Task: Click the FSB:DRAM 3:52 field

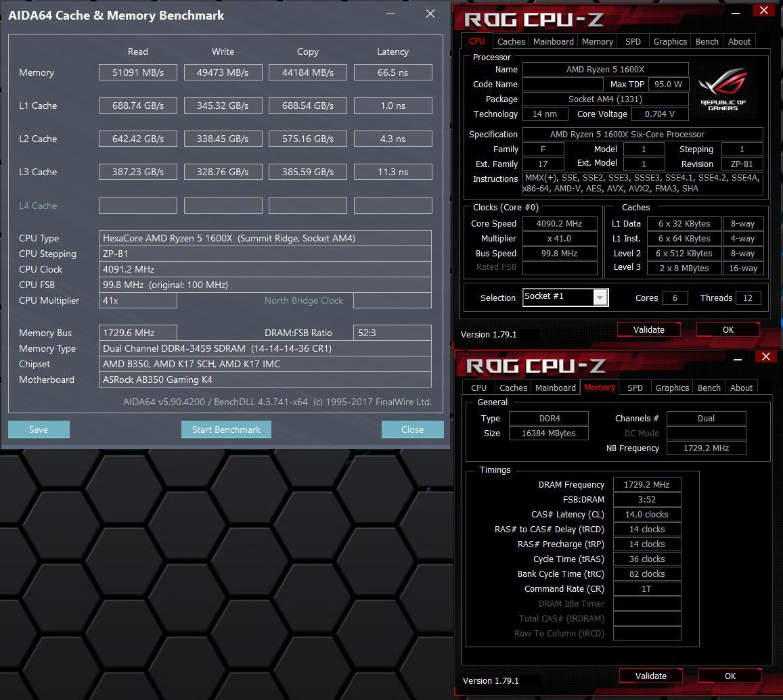Action: click(x=647, y=499)
